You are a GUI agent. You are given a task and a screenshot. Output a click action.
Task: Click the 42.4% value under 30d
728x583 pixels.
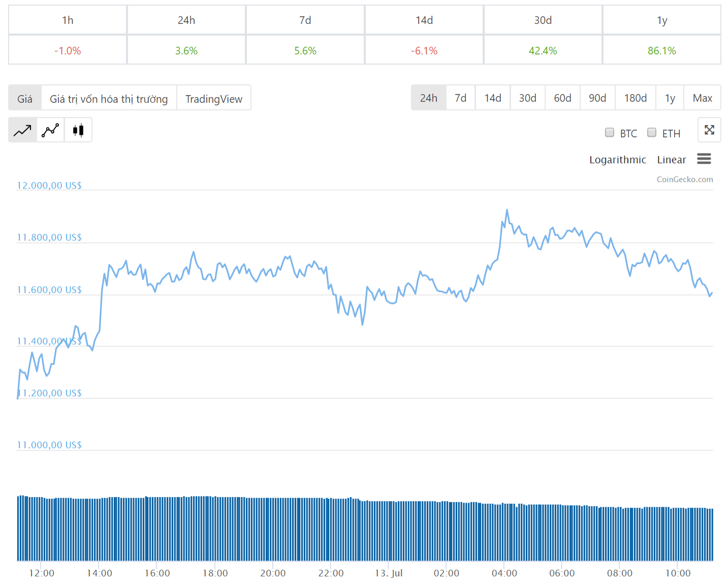543,50
